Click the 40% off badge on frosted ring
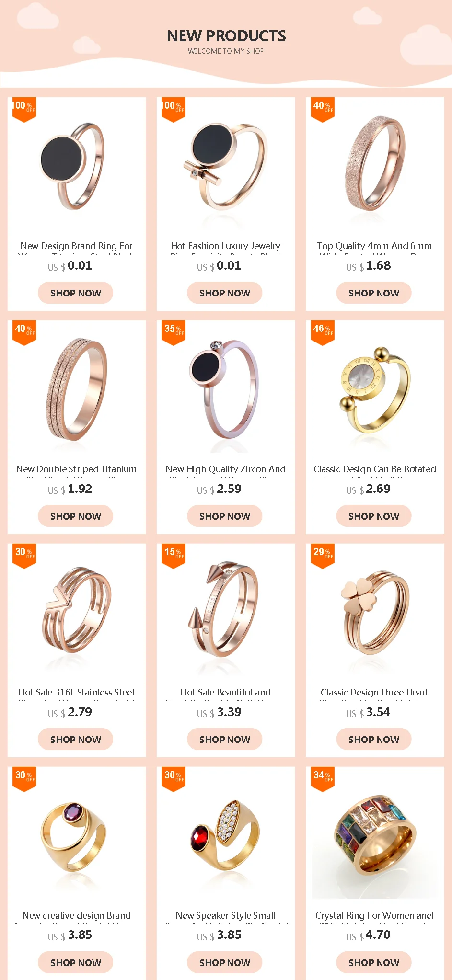Image resolution: width=452 pixels, height=980 pixels. coord(323,110)
